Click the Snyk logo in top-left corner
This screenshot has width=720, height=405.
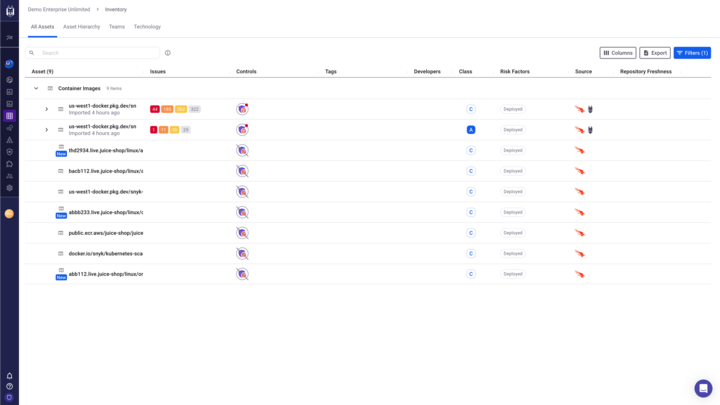tap(9, 10)
